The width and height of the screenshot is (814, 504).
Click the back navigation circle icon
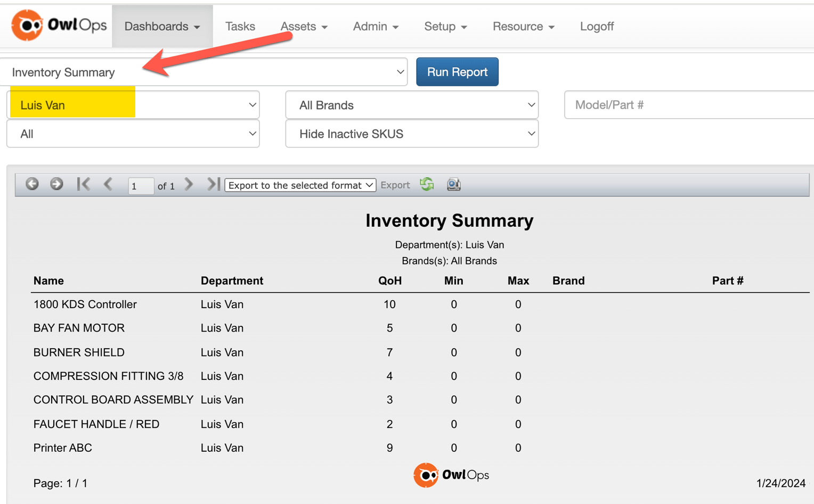coord(32,184)
